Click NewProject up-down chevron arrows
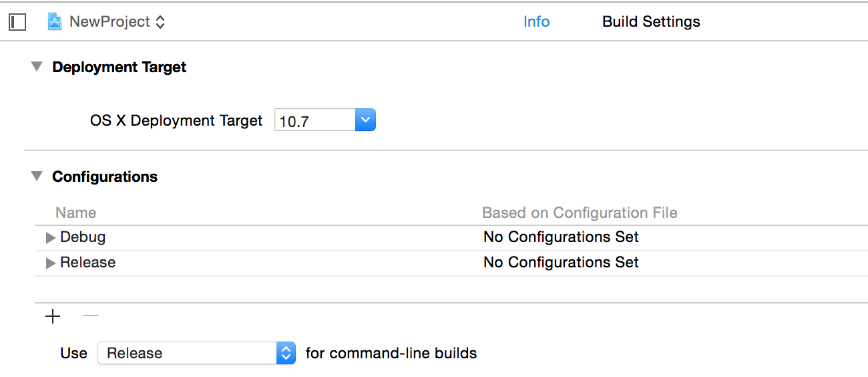Screen dimensions: 868x377 (x=160, y=22)
